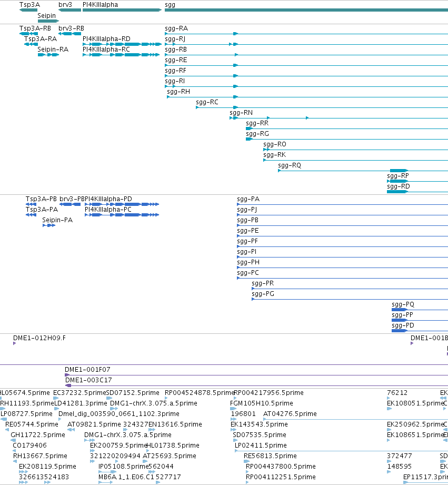Viewport: 448px width, 485px height.
Task: Click the RH11193.5prime EST label
Action: pos(27,403)
